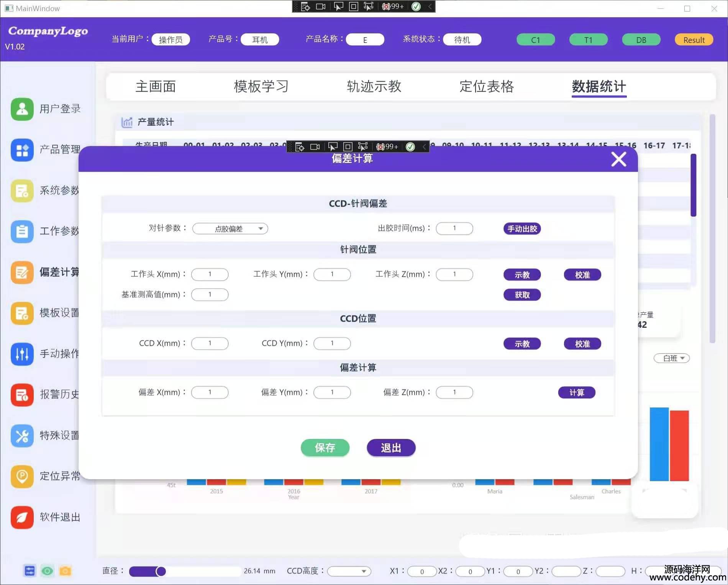Open the 系统参数 system parameters icon
Viewport: 728px width, 585px height.
[x=22, y=191]
